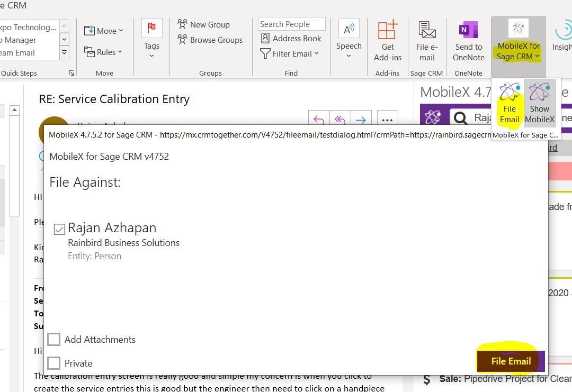Viewport: 572px width, 392px height.
Task: Click Send to OneNote icon
Action: (x=468, y=30)
